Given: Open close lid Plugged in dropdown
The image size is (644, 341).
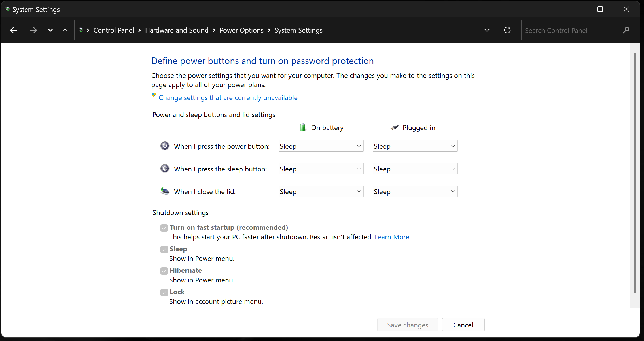Looking at the screenshot, I should [415, 191].
